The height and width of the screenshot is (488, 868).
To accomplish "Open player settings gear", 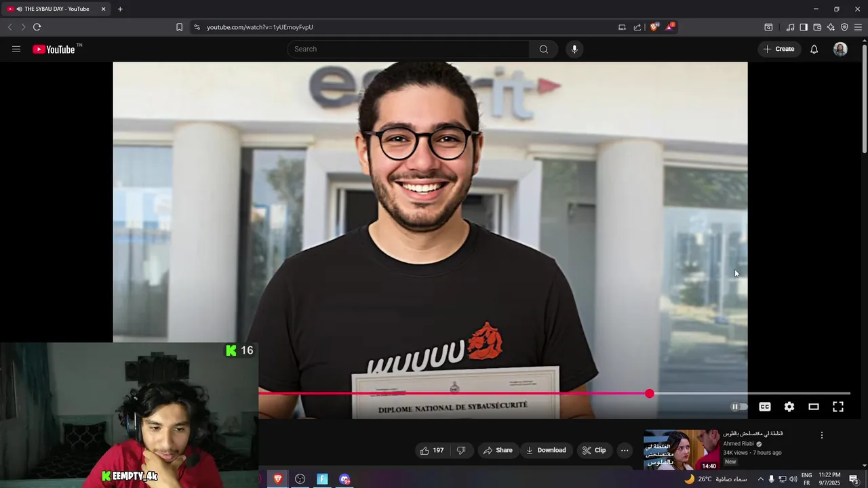I will (789, 407).
